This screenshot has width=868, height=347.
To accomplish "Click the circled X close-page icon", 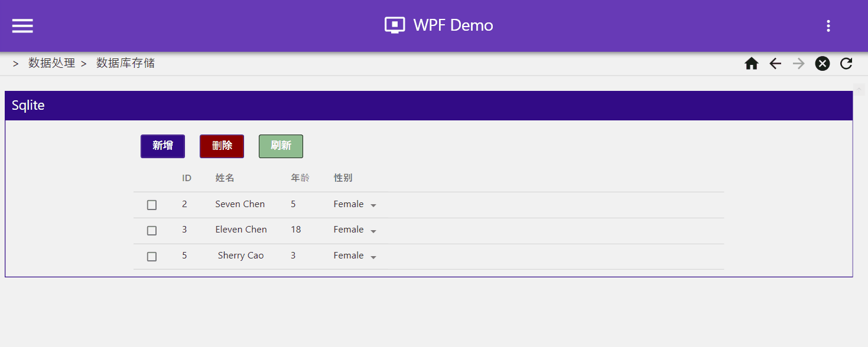I will click(823, 64).
